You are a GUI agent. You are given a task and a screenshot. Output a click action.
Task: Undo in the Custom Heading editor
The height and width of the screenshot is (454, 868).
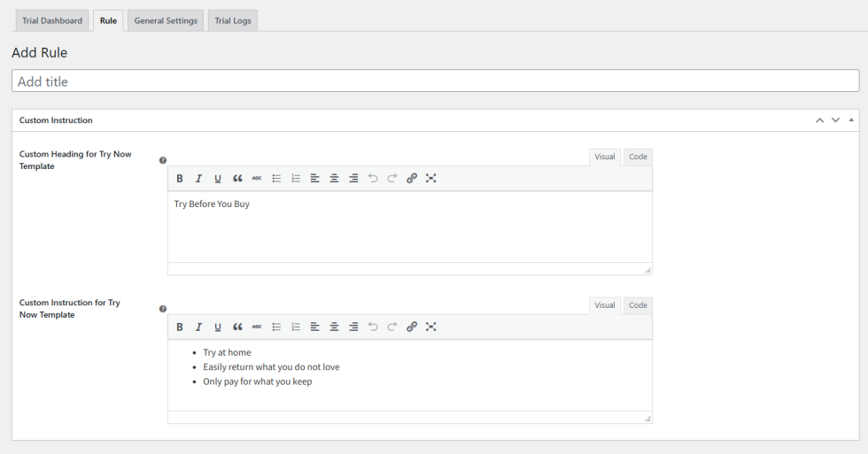pos(373,178)
